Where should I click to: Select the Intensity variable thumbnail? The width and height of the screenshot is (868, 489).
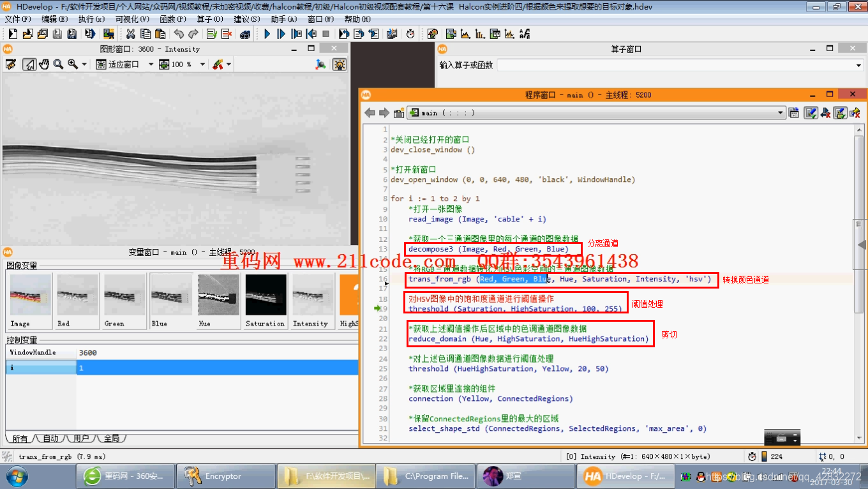313,300
